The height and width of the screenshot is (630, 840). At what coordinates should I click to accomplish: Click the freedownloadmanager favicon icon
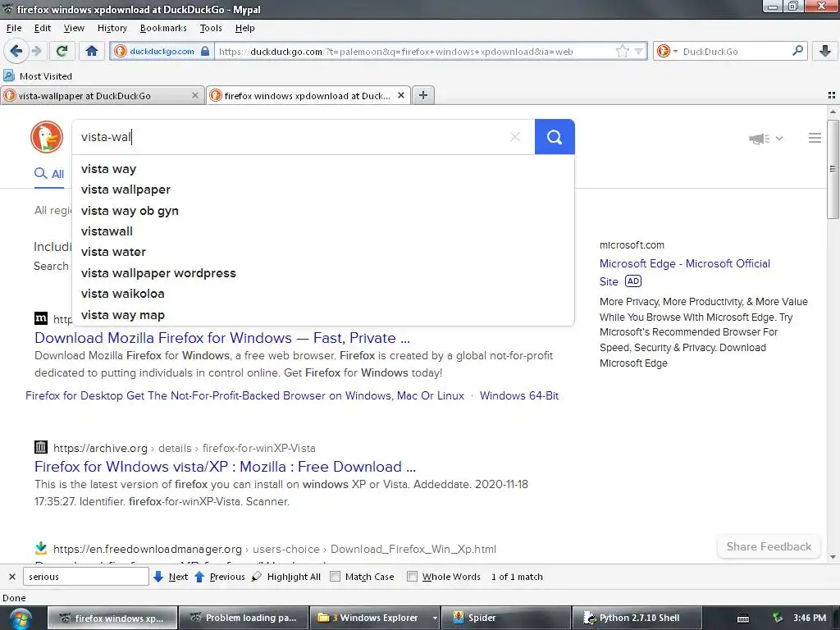point(41,548)
